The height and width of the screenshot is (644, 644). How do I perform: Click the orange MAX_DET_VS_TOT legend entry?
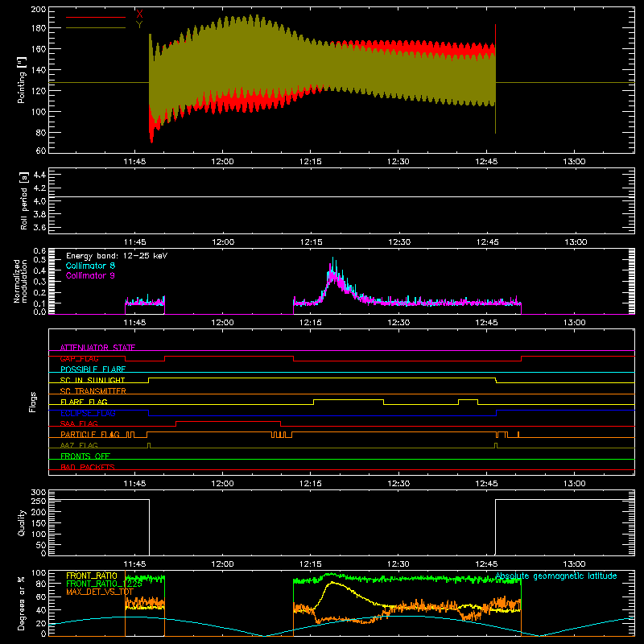[x=100, y=592]
